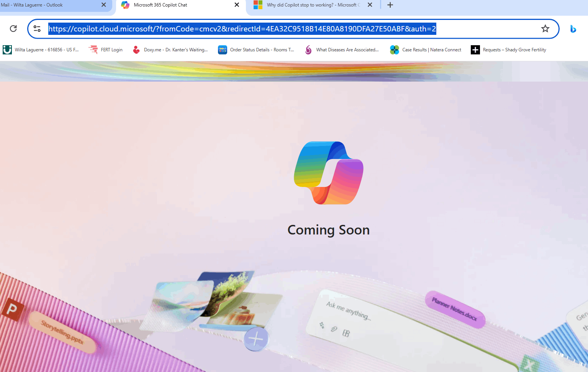588x372 pixels.
Task: Open Order Status Details - Rooms bookmark
Action: click(x=256, y=50)
